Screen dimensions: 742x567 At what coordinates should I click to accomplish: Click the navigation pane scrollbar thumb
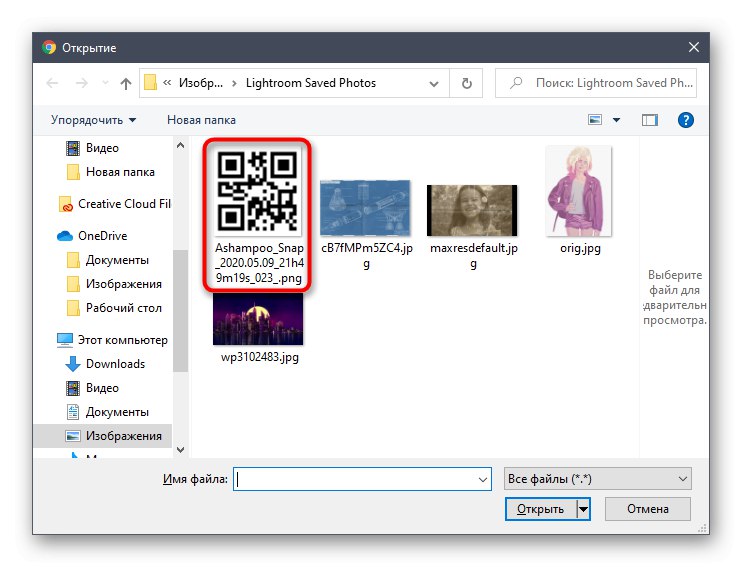(180, 310)
